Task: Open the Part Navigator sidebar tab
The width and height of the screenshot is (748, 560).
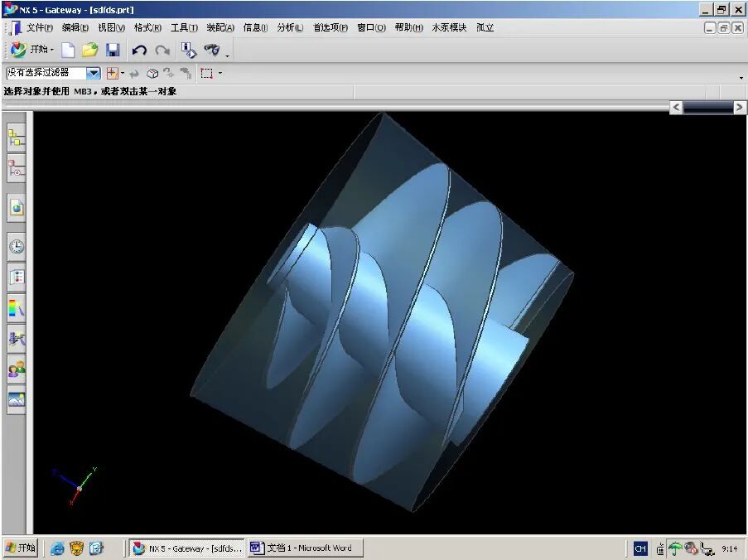Action: click(17, 169)
